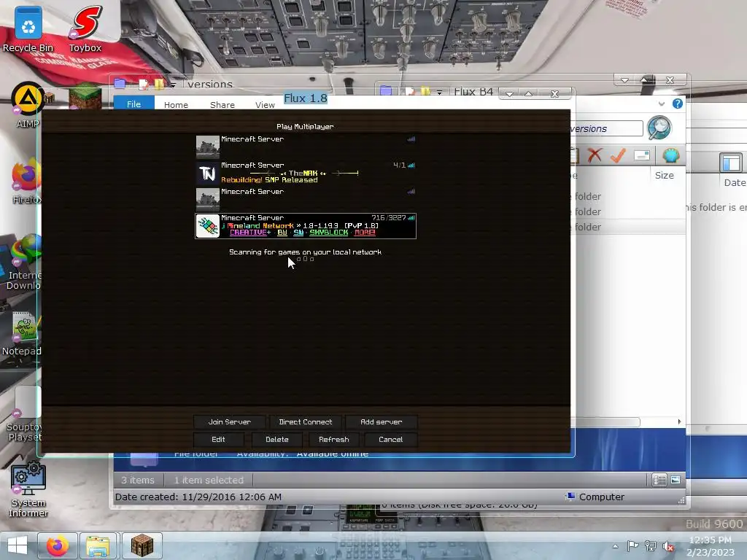This screenshot has height=560, width=747.
Task: Click the blue help icon in the versions window
Action: tap(677, 104)
